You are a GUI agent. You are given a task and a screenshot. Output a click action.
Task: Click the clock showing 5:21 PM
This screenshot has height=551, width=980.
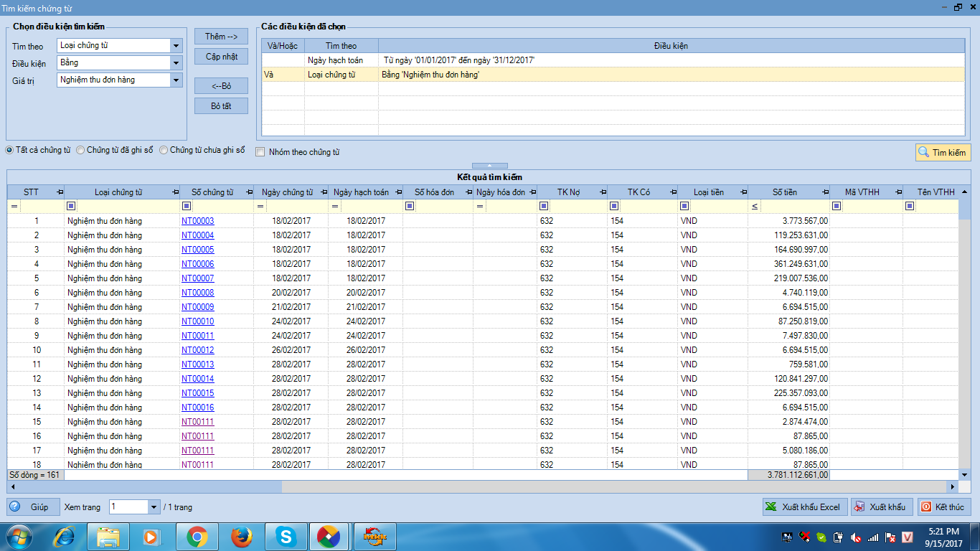(x=943, y=532)
